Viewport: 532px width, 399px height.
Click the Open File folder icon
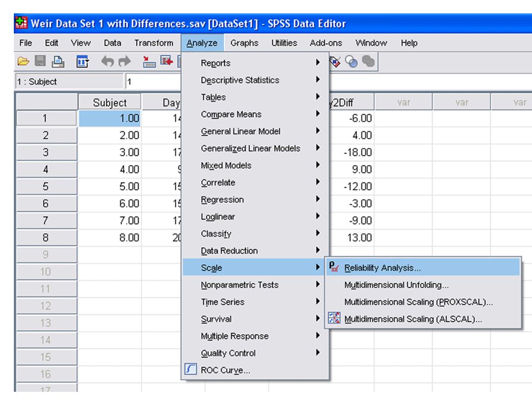pos(23,62)
